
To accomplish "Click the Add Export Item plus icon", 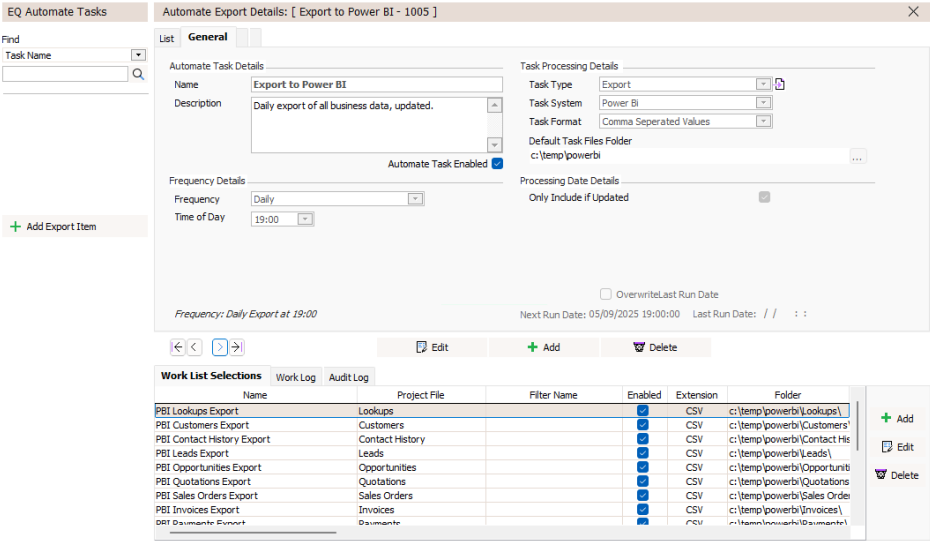I will (x=15, y=227).
